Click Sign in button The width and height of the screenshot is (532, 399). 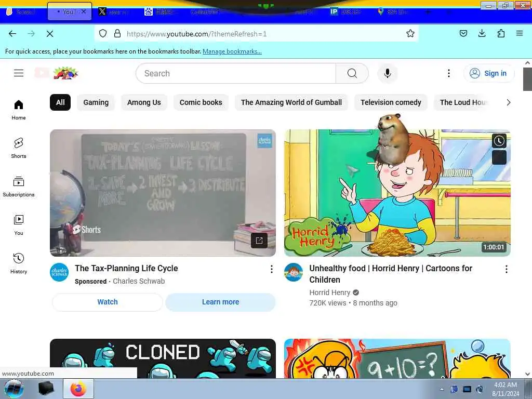tap(489, 73)
